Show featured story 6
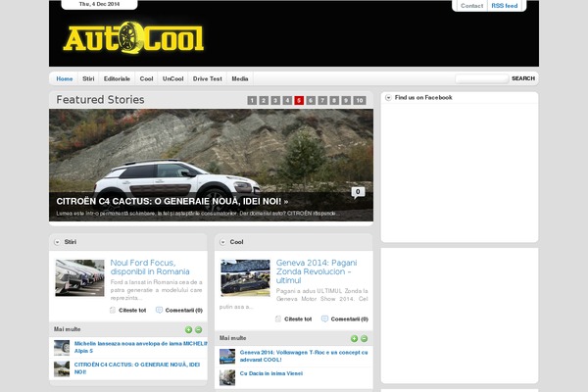 [311, 100]
